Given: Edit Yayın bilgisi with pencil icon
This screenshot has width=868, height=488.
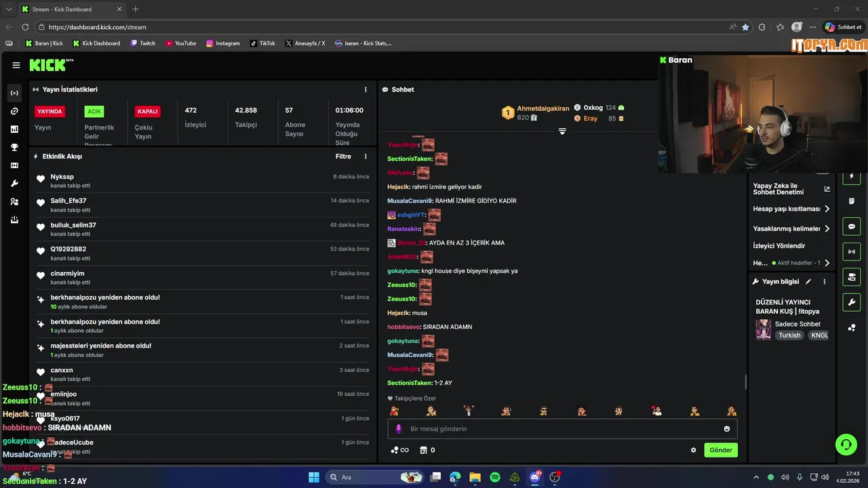Looking at the screenshot, I should click(808, 281).
